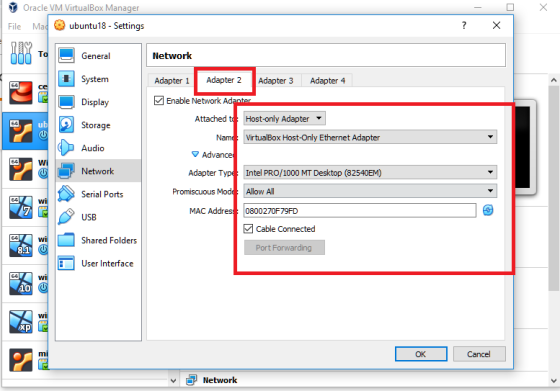Close the ubuntu18 Settings dialog
Viewport: 560px width, 391px height.
[496, 25]
